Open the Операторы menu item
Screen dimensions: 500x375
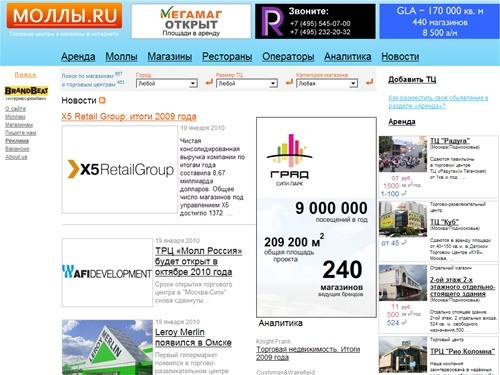pos(288,57)
